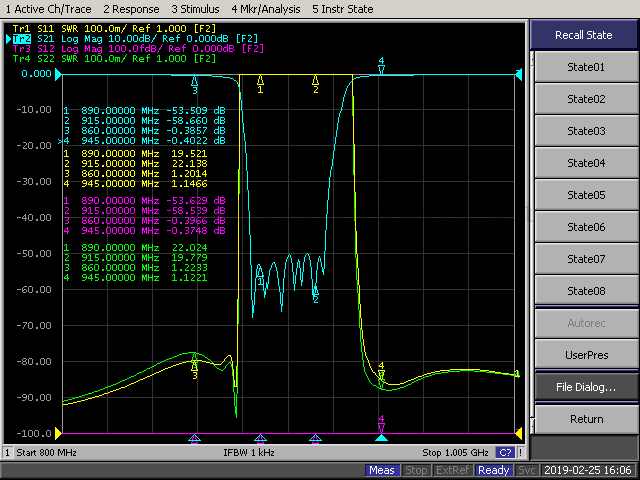Click yellow readout 890.00000 MHz 19.521
This screenshot has width=640, height=480.
pos(136,154)
